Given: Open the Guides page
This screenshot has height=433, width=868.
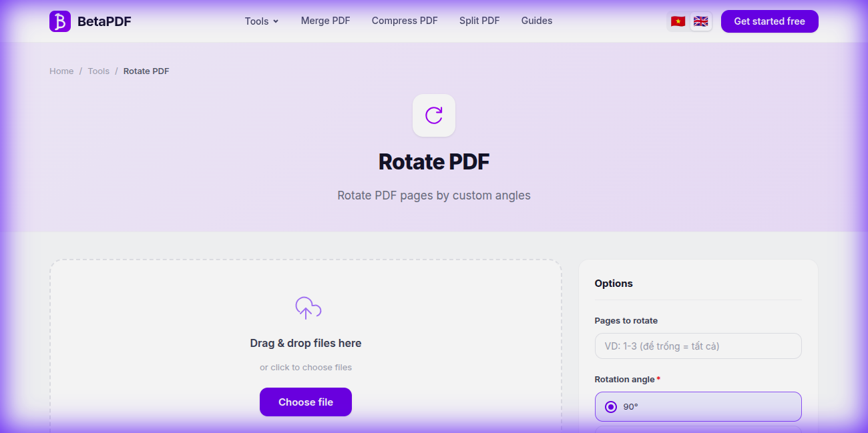Looking at the screenshot, I should coord(536,21).
